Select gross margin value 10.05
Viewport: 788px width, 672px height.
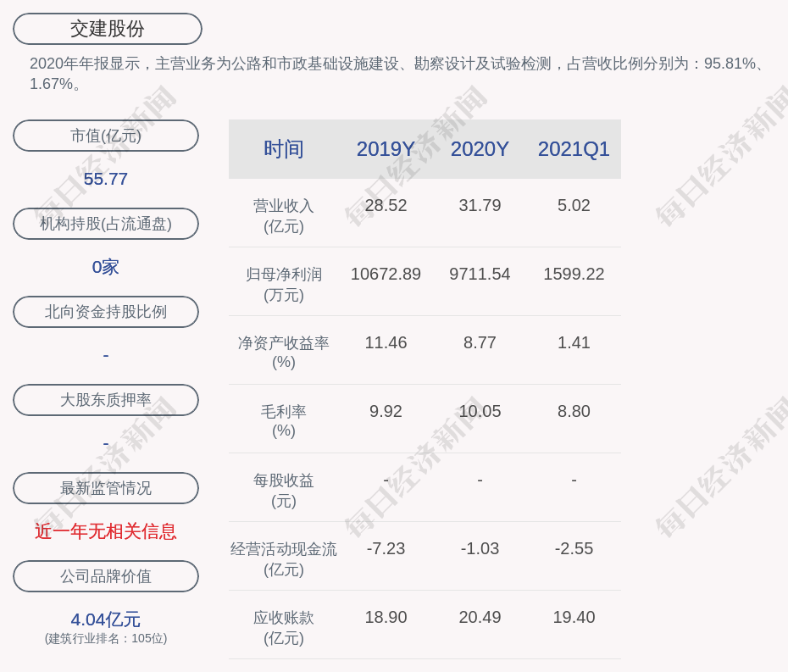tap(480, 411)
